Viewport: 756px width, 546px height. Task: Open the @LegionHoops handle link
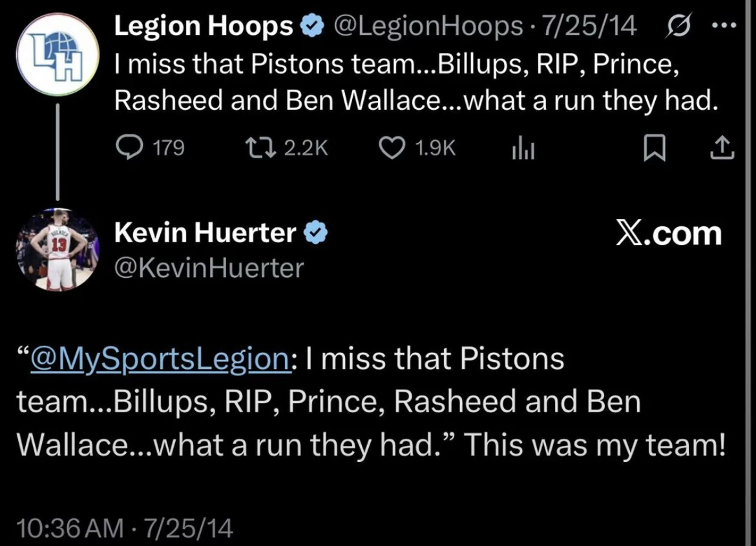427,26
